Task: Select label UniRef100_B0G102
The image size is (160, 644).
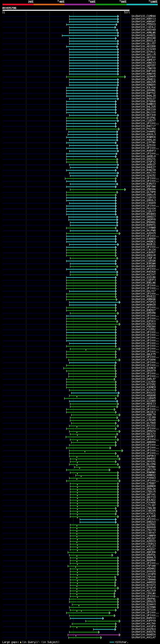Action: (143, 393)
